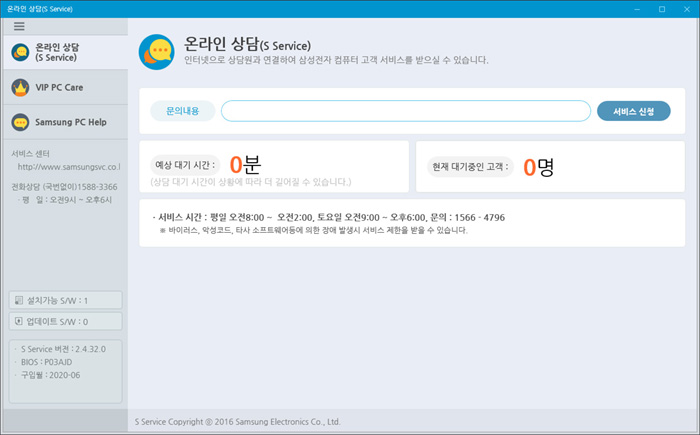Viewport: 700px width, 435px height.
Task: Click the 설치가능 S/W list icon
Action: click(19, 300)
